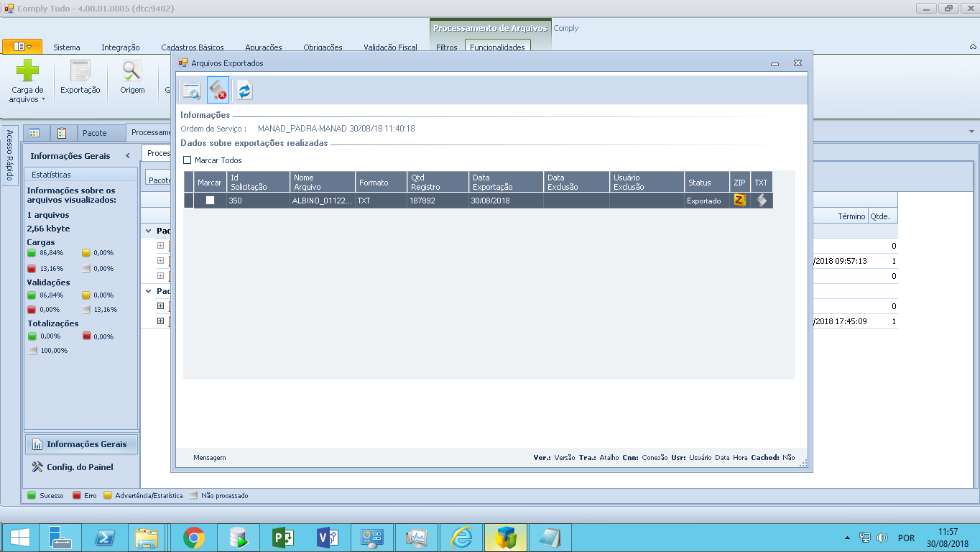Click the Exportação ribbon icon
The height and width of the screenshot is (552, 980).
[80, 77]
